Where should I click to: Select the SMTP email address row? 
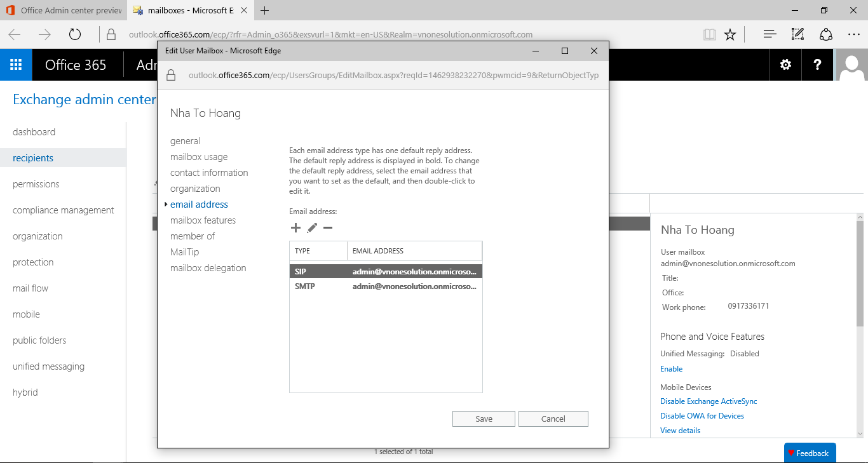(x=385, y=286)
